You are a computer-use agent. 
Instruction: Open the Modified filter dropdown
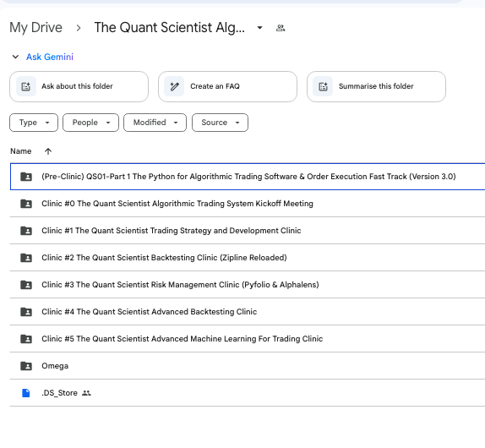[155, 123]
